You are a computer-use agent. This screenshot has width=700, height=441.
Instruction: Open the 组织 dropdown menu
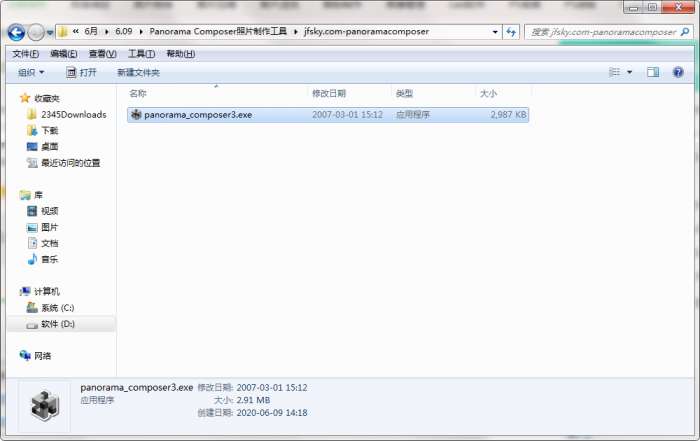click(31, 72)
